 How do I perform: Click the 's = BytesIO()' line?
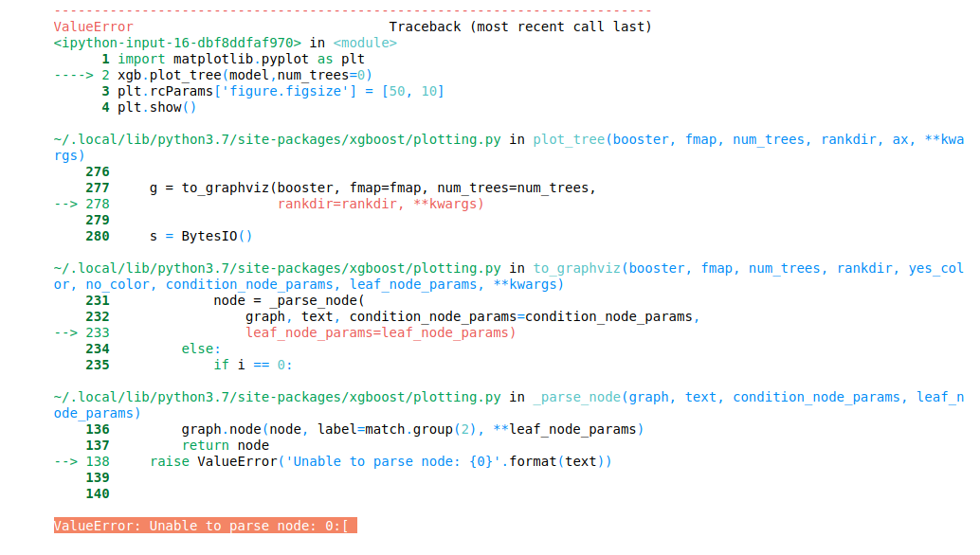click(201, 236)
